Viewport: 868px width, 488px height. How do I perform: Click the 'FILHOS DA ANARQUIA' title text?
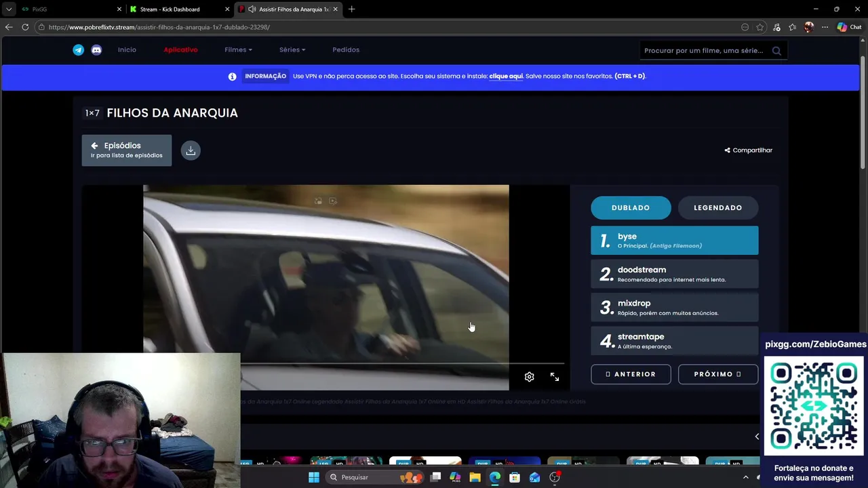(172, 113)
